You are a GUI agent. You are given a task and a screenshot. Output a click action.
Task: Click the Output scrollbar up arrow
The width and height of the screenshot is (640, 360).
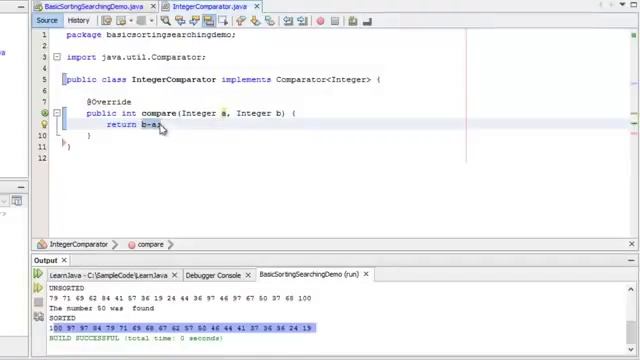(631, 289)
